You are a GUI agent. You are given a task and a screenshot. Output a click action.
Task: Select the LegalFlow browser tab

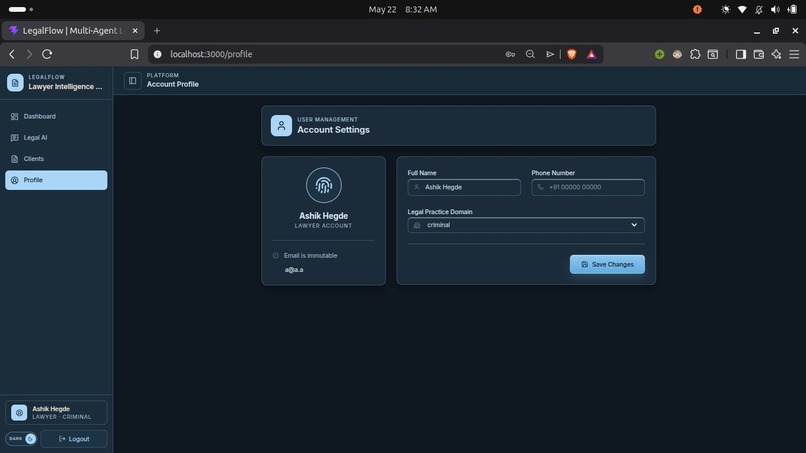coord(73,31)
